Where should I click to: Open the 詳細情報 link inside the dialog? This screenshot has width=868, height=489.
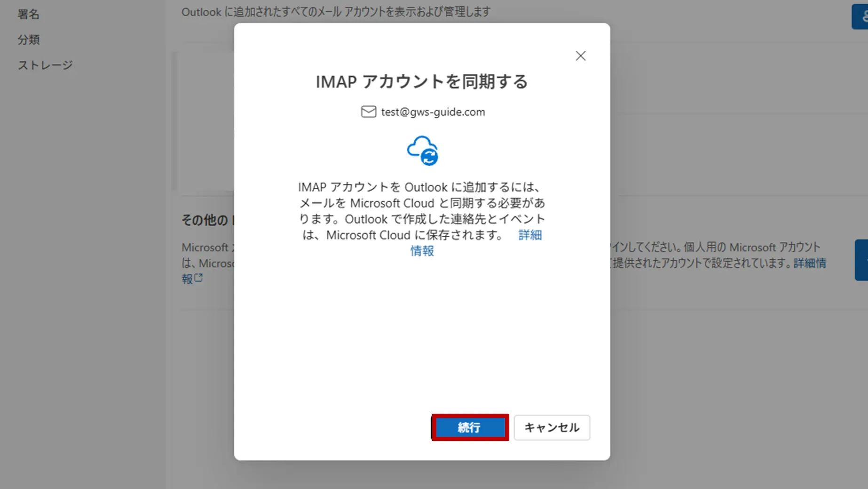(x=529, y=235)
